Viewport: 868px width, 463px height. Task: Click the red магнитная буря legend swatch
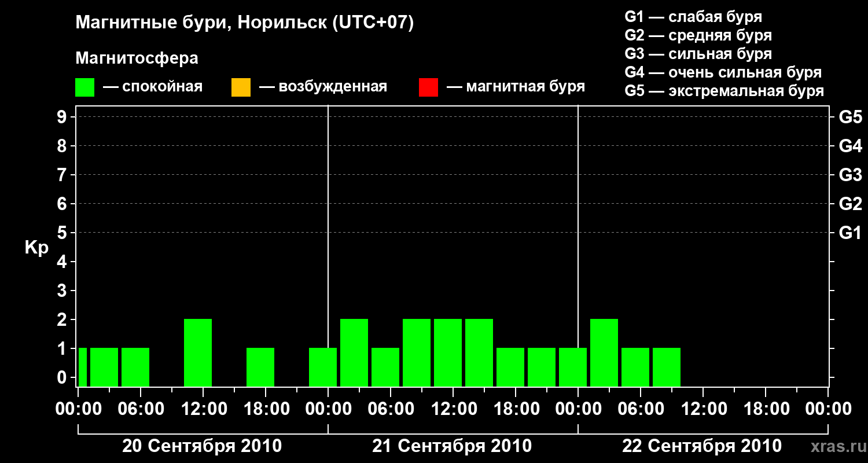[428, 87]
